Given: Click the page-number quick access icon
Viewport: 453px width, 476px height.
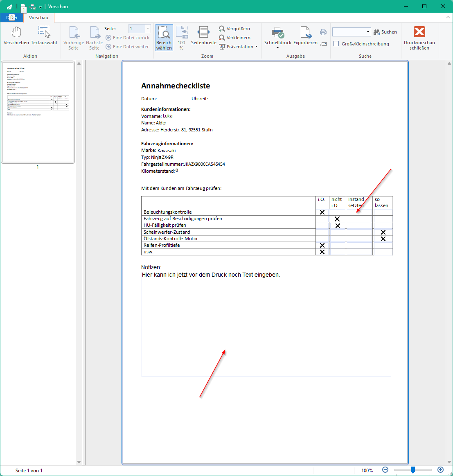Looking at the screenshot, I should click(23, 7).
